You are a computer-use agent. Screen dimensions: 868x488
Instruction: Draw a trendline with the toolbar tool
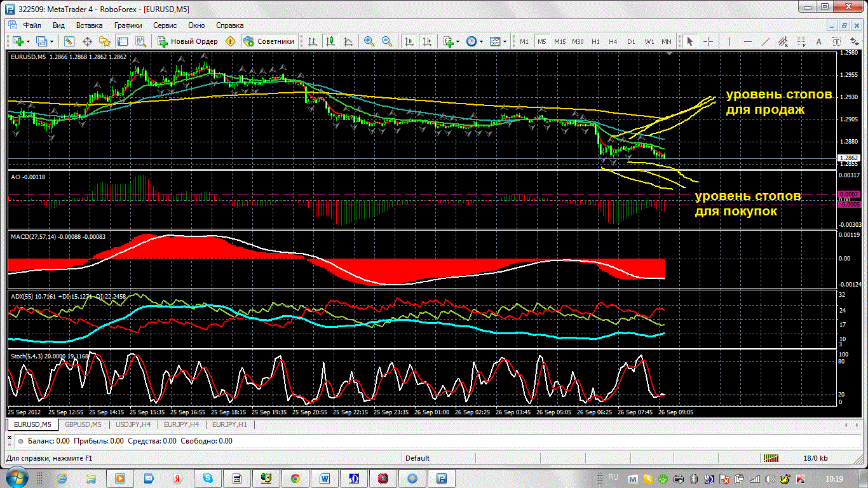tap(766, 41)
